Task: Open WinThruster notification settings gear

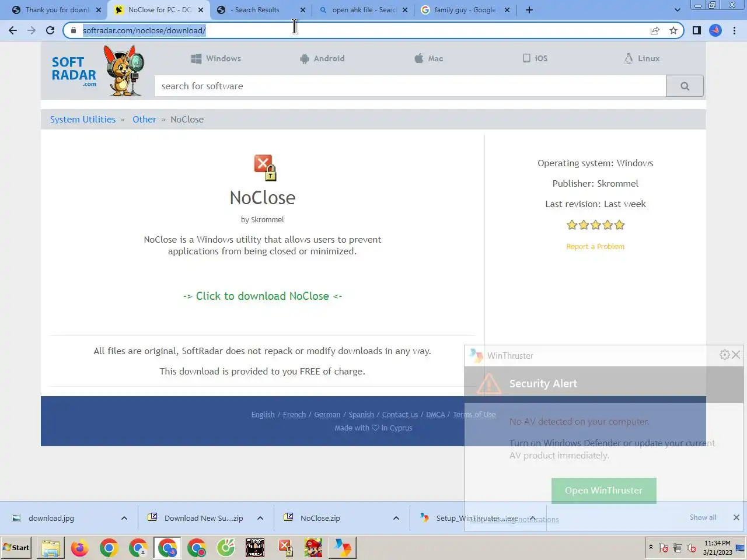Action: pyautogui.click(x=724, y=355)
